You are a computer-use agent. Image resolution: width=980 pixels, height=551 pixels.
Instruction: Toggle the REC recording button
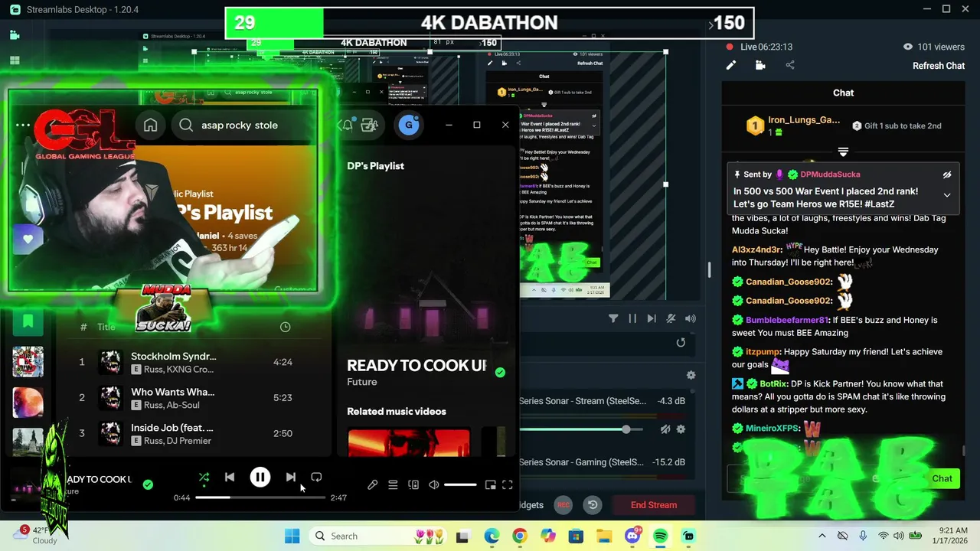(563, 505)
